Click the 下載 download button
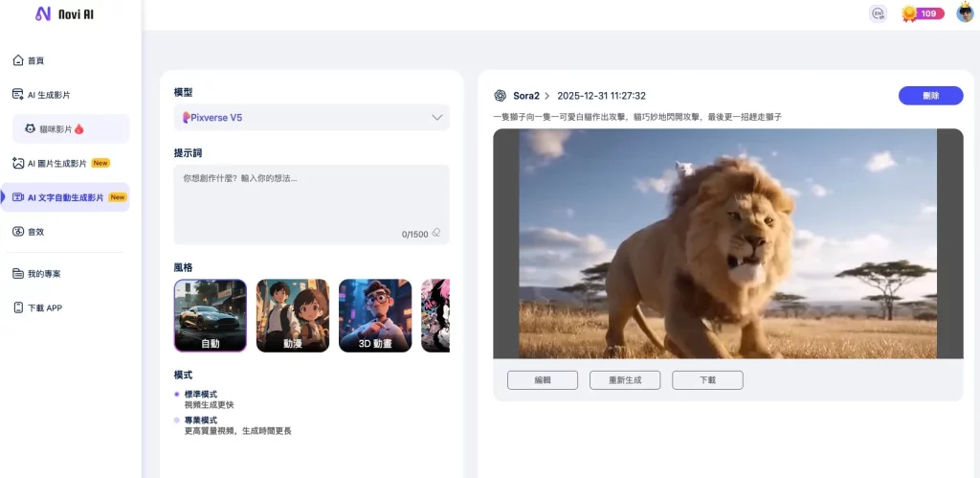 [x=707, y=379]
